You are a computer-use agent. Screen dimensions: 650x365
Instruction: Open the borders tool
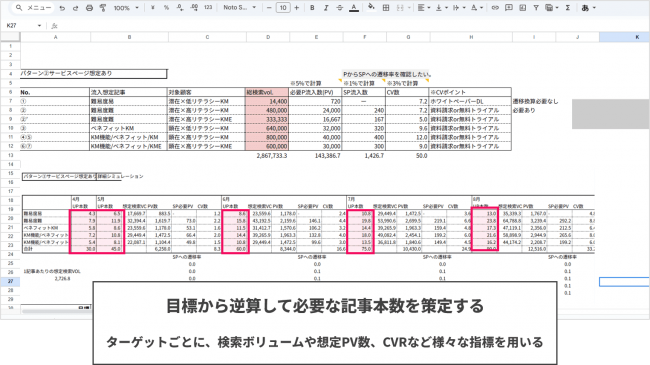(x=386, y=8)
